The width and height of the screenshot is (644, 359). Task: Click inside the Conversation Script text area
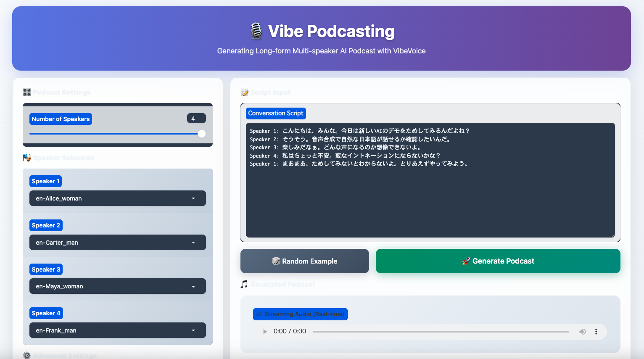point(430,198)
